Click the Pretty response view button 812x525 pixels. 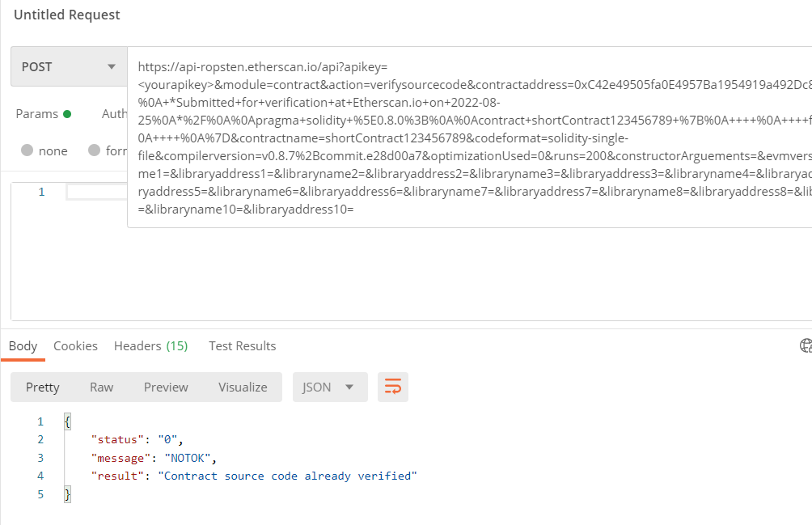click(42, 387)
